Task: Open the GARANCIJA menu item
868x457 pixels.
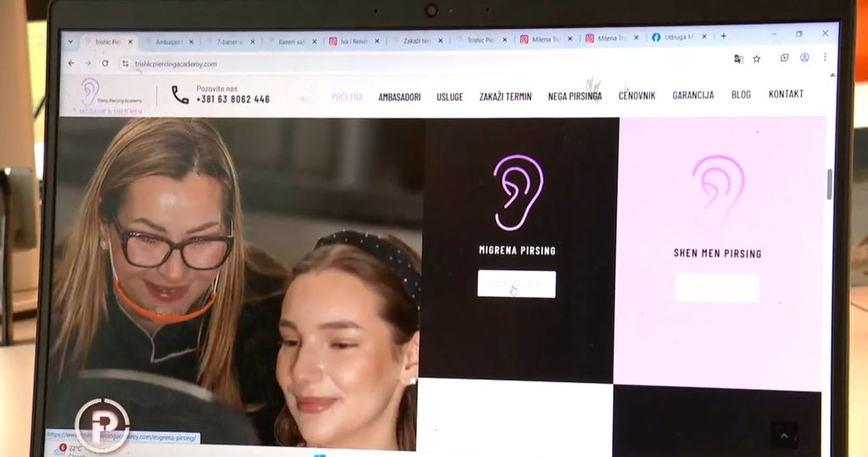Action: point(693,95)
